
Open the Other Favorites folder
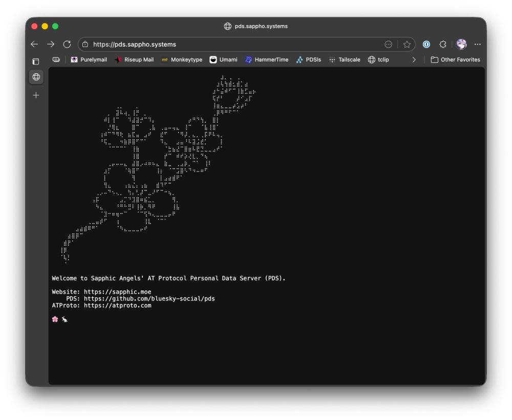[x=455, y=59]
